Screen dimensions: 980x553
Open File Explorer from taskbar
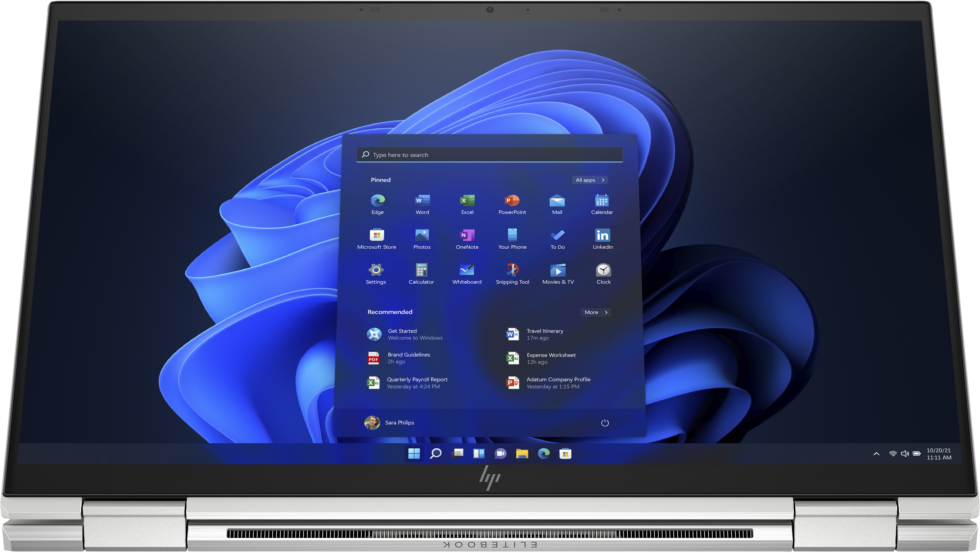pos(522,453)
